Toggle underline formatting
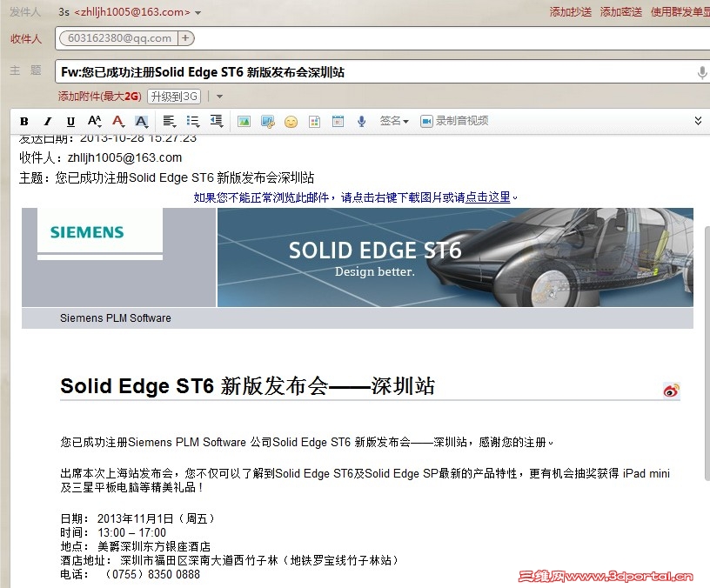Screen dimensions: 710x588 tap(70, 121)
